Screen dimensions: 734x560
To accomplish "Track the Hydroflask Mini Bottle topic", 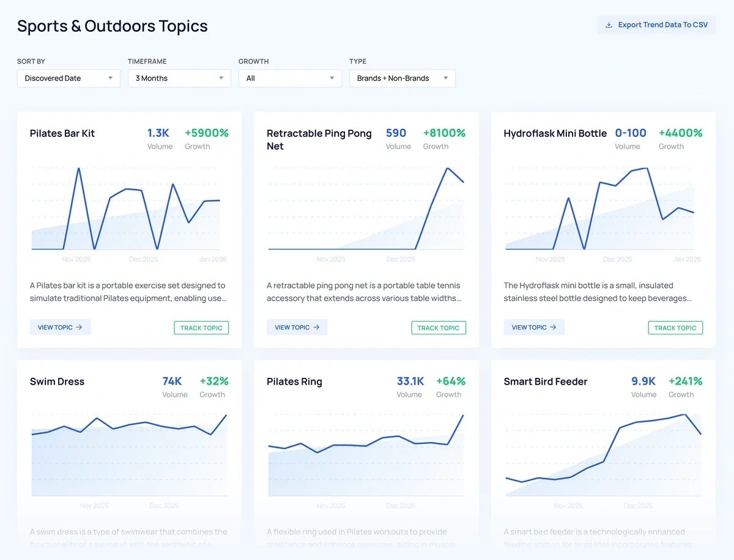I will [x=675, y=328].
